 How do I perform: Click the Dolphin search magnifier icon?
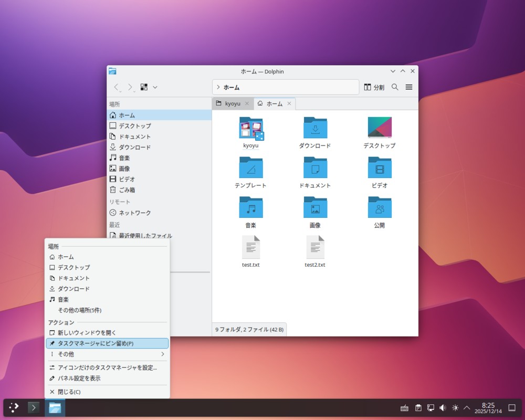pos(395,87)
